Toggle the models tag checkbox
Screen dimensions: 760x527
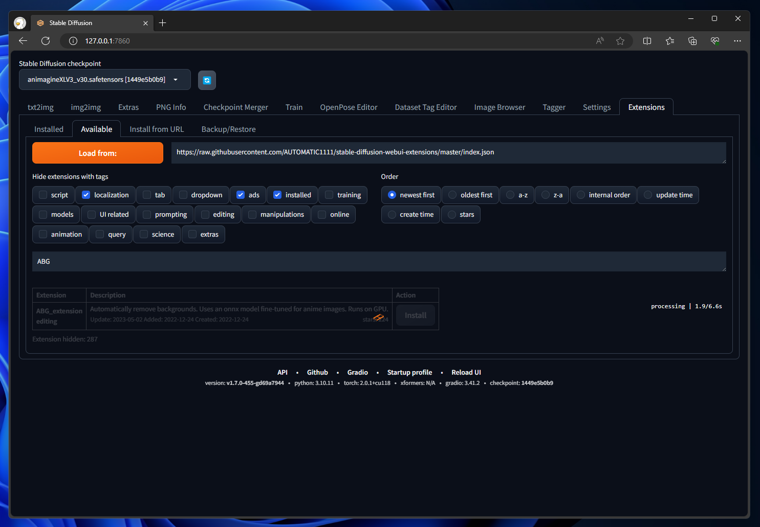(43, 214)
